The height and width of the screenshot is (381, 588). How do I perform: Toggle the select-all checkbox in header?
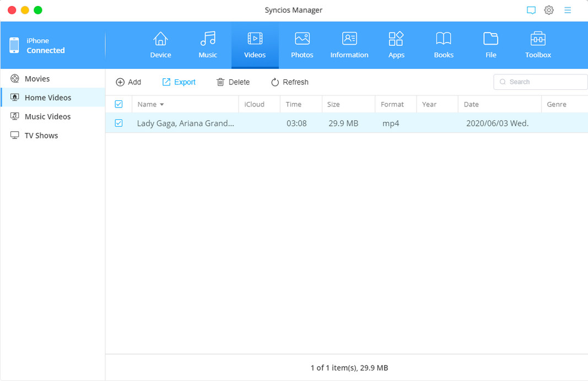coord(118,104)
